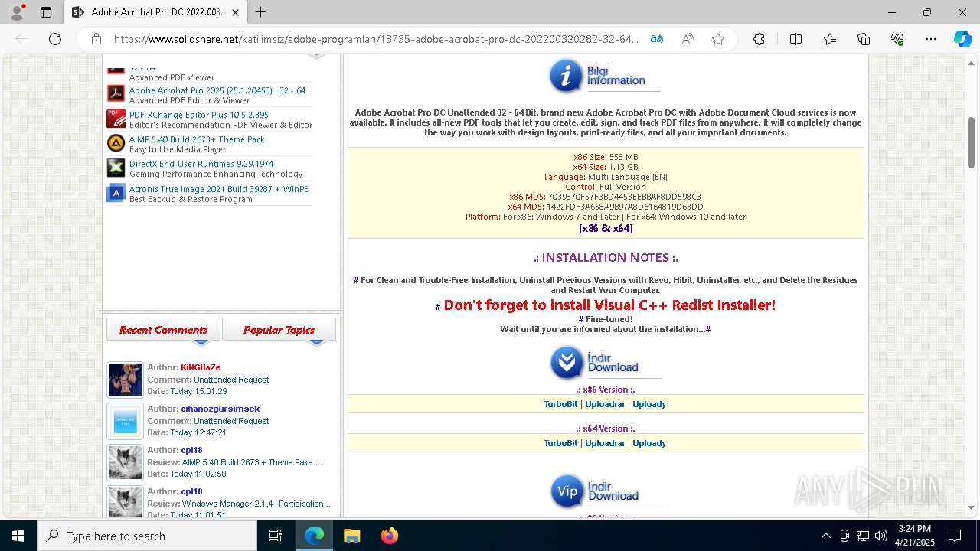Click the PDF-XChange Editor program icon
The width and height of the screenshot is (980, 551).
116,119
